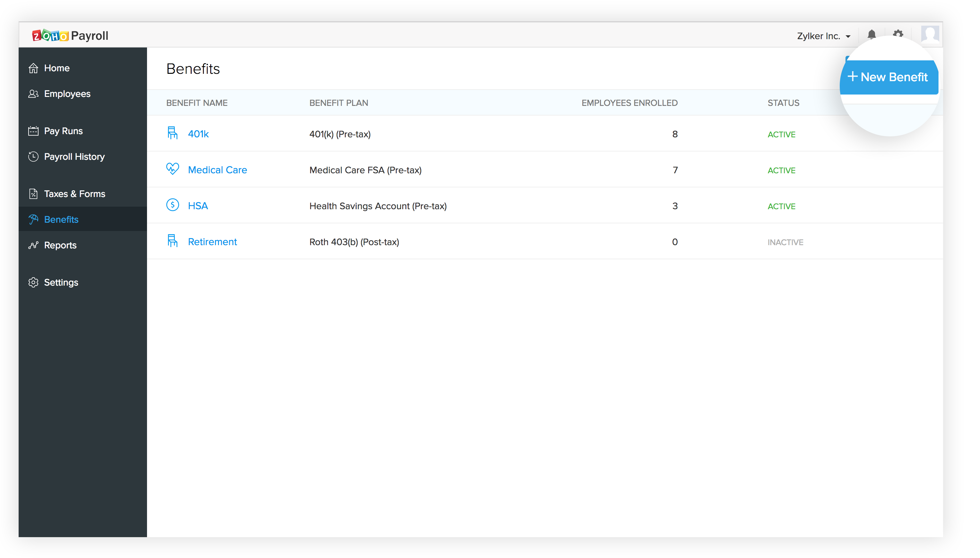Click the Employees sidebar icon
This screenshot has height=558, width=980.
coord(32,94)
